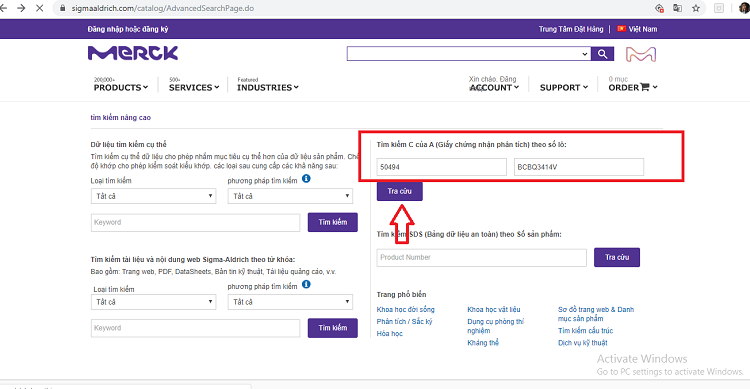This screenshot has width=750, height=389.
Task: Open the shopping cart icon next to ORDER
Action: pyautogui.click(x=645, y=87)
